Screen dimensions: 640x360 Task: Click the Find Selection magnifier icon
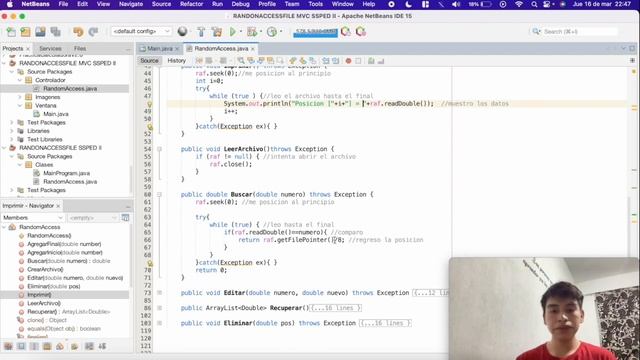tap(241, 61)
